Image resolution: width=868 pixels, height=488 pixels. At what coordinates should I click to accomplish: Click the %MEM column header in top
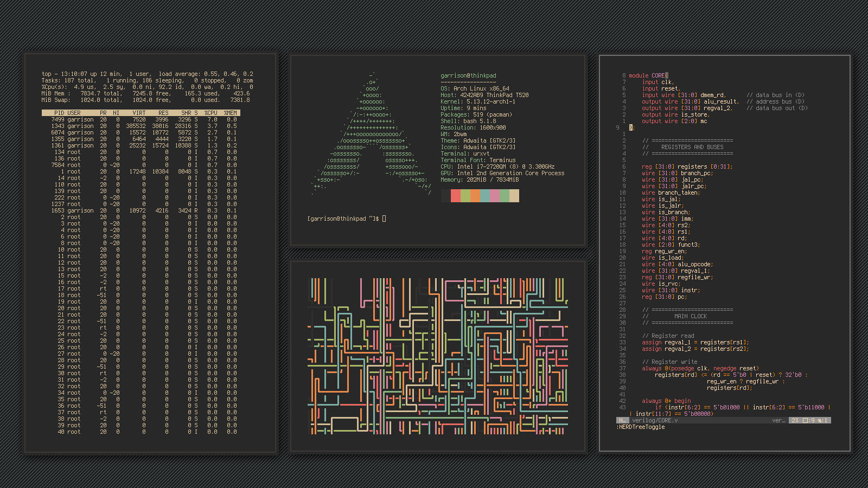coord(231,113)
